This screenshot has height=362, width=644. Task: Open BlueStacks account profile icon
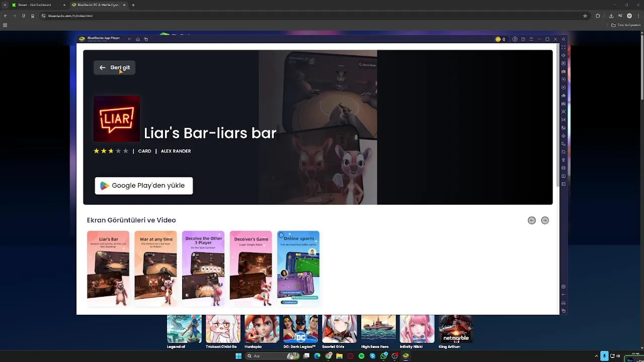(515, 39)
